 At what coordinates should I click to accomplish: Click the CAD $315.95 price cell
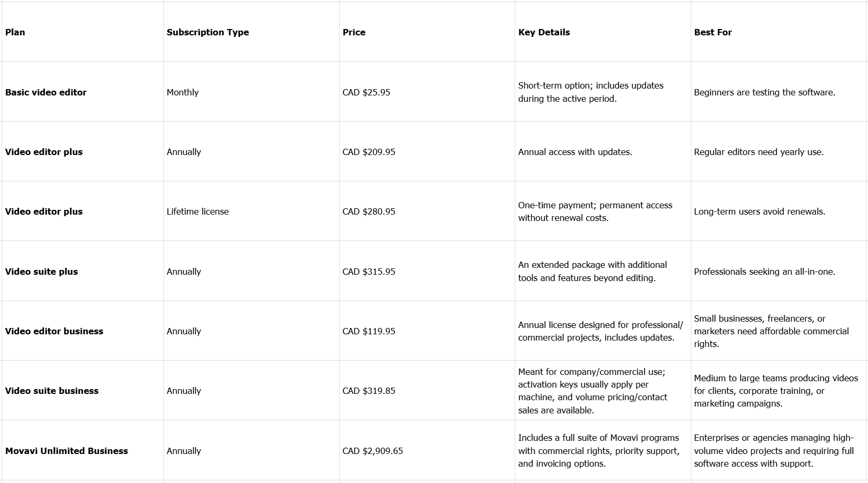coord(369,272)
